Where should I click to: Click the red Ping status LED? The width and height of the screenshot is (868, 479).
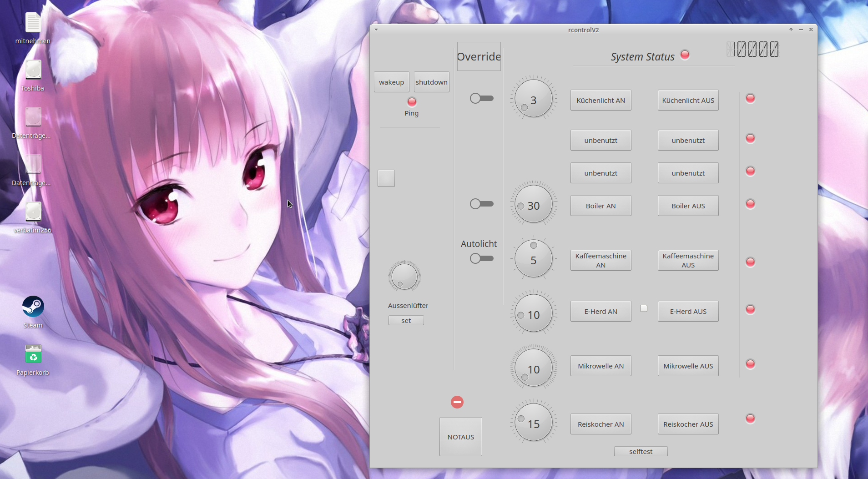click(412, 101)
